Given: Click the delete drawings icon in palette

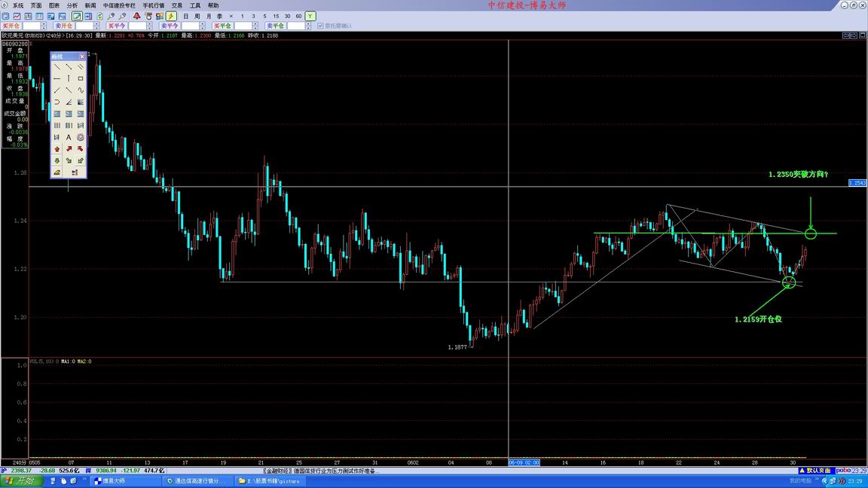Looking at the screenshot, I should 75,172.
